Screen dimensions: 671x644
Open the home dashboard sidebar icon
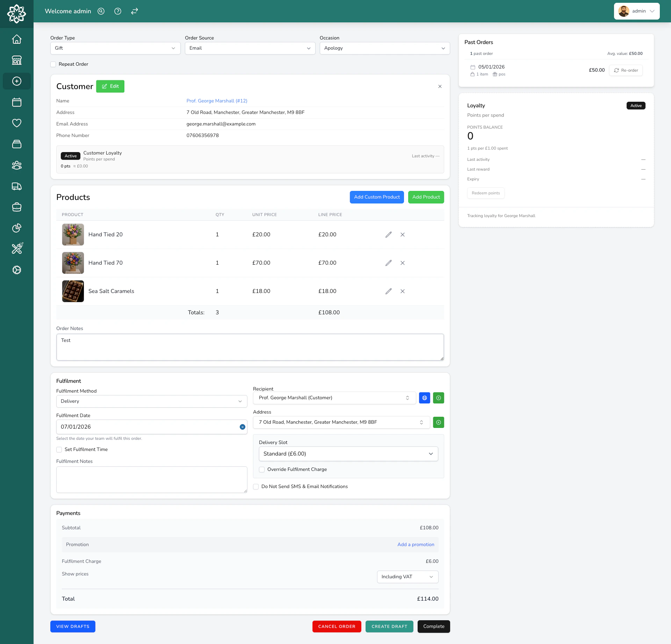tap(16, 39)
